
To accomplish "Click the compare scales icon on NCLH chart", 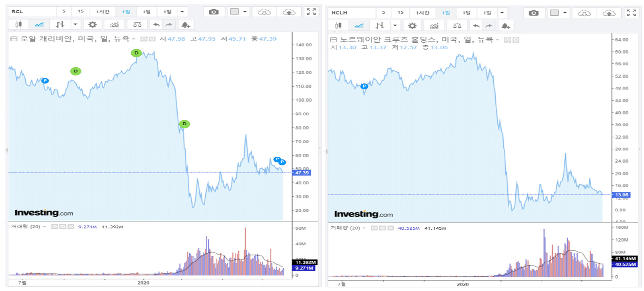I will 457,26.
